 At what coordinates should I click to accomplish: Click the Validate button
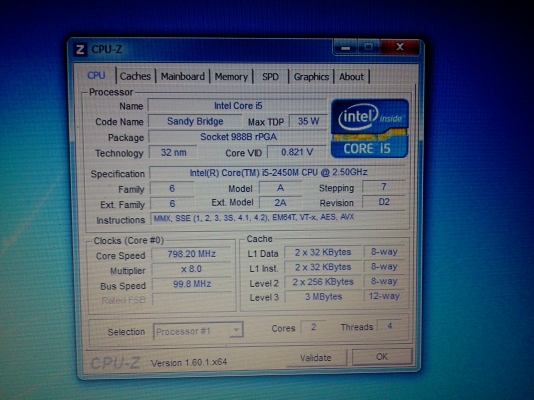click(x=316, y=358)
